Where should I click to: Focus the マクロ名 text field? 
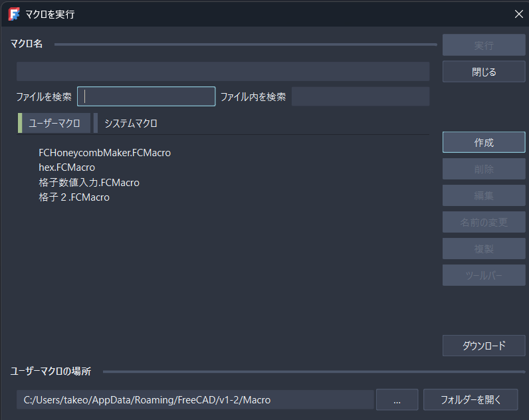223,71
